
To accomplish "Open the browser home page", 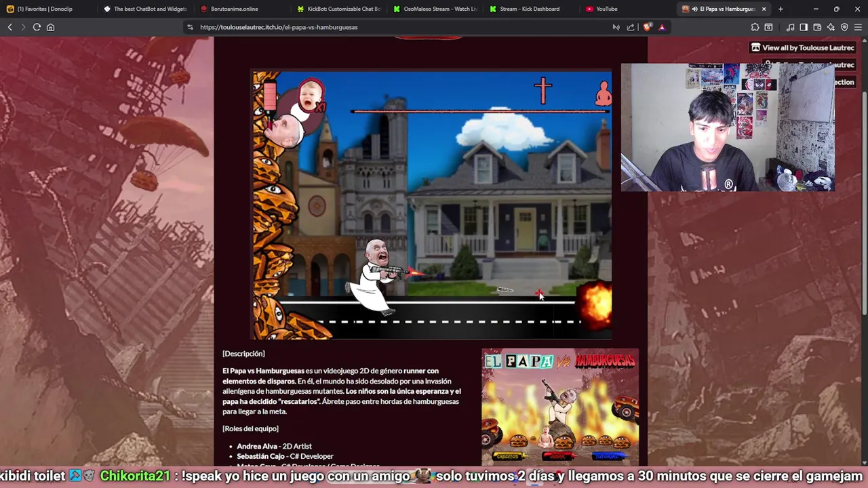I will pyautogui.click(x=50, y=27).
